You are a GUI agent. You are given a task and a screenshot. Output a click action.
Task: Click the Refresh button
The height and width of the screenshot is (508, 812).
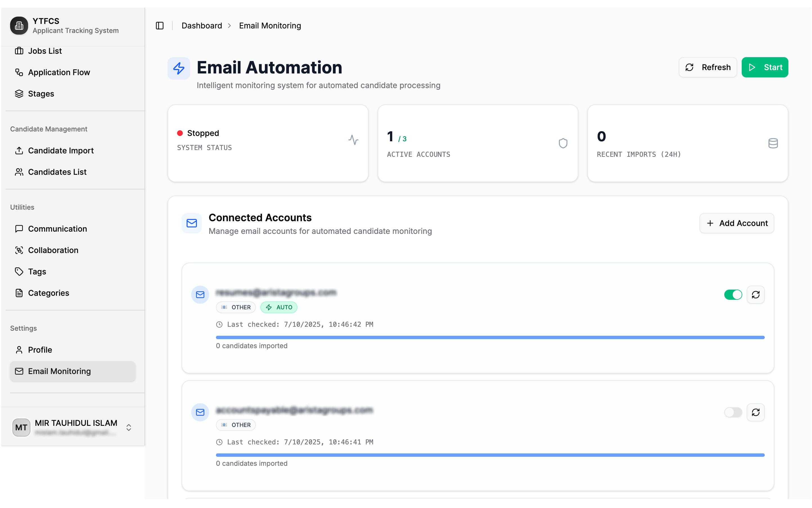pyautogui.click(x=708, y=67)
